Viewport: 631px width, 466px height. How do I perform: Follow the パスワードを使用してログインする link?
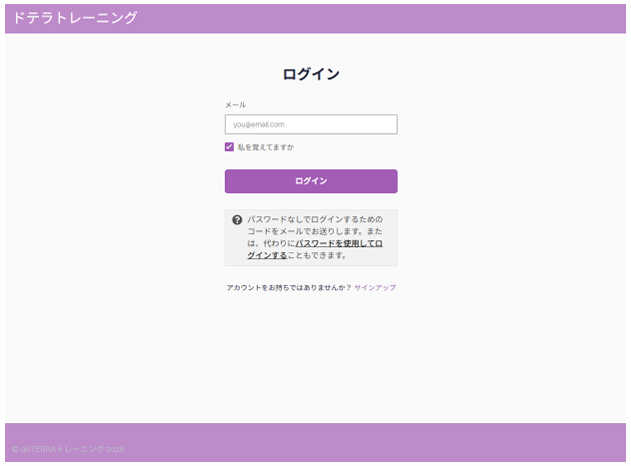click(338, 243)
